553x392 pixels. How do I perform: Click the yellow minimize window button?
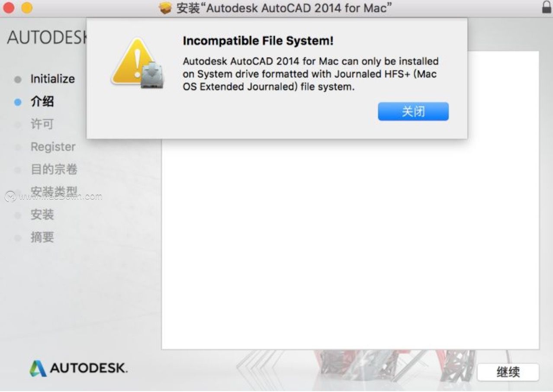coord(27,7)
